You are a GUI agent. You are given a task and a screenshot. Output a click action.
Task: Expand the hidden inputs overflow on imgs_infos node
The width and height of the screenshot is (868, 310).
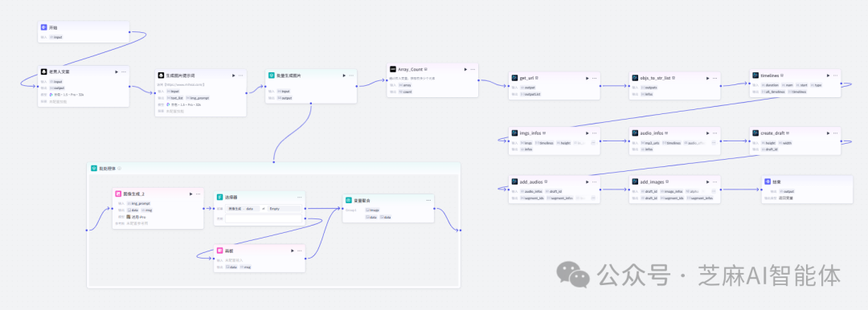coord(593,143)
